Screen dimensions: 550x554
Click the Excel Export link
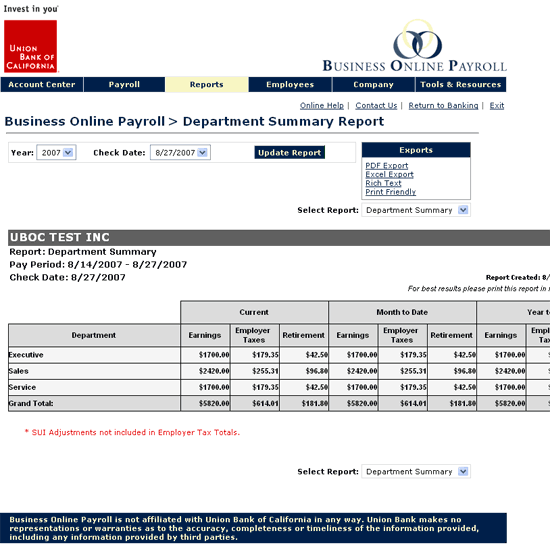[x=389, y=174]
